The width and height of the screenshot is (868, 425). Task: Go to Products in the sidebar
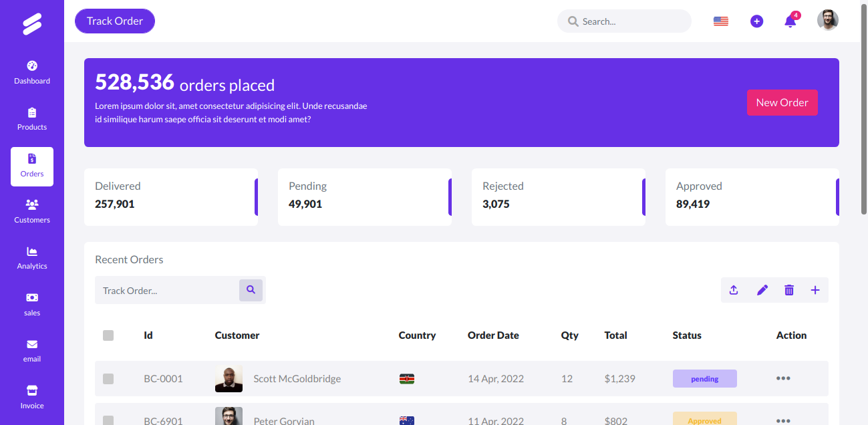point(32,119)
